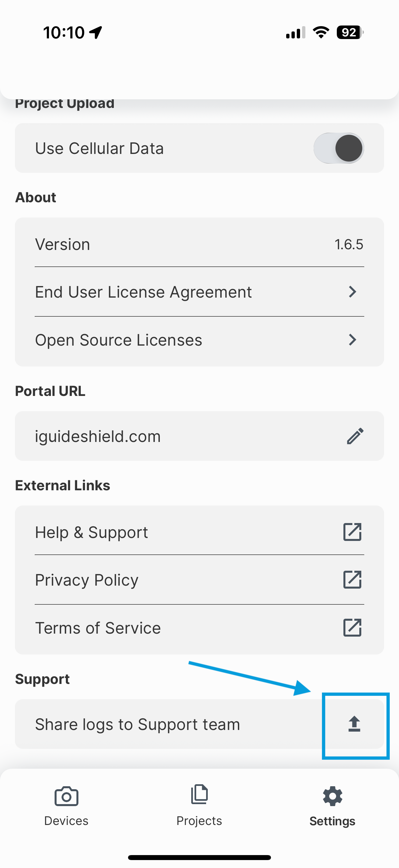Tap the Projects documents icon

(199, 795)
